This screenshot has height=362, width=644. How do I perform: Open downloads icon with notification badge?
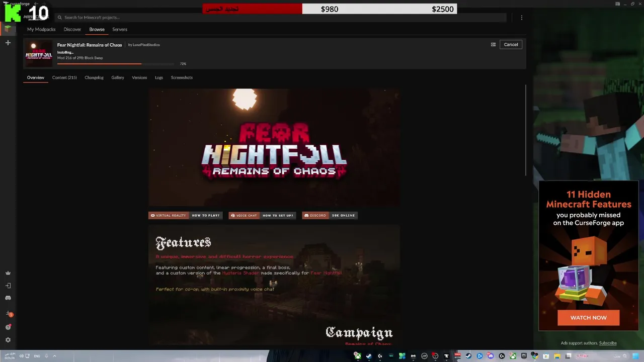pos(9,314)
